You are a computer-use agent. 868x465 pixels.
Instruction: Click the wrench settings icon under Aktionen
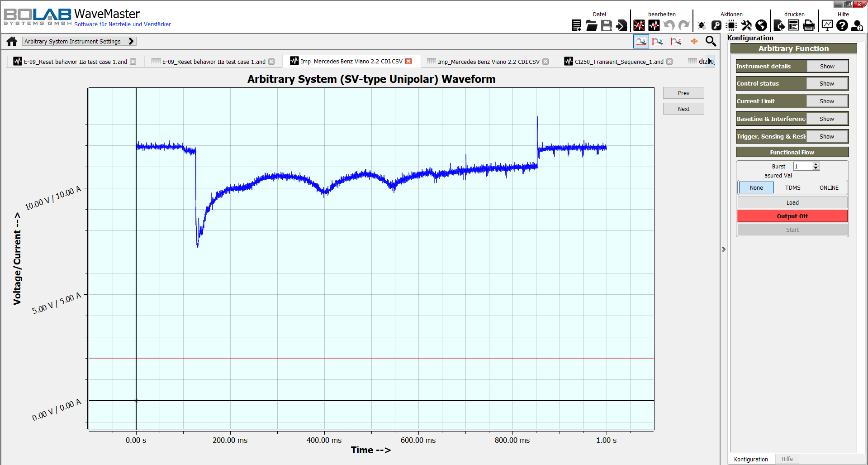coord(746,26)
